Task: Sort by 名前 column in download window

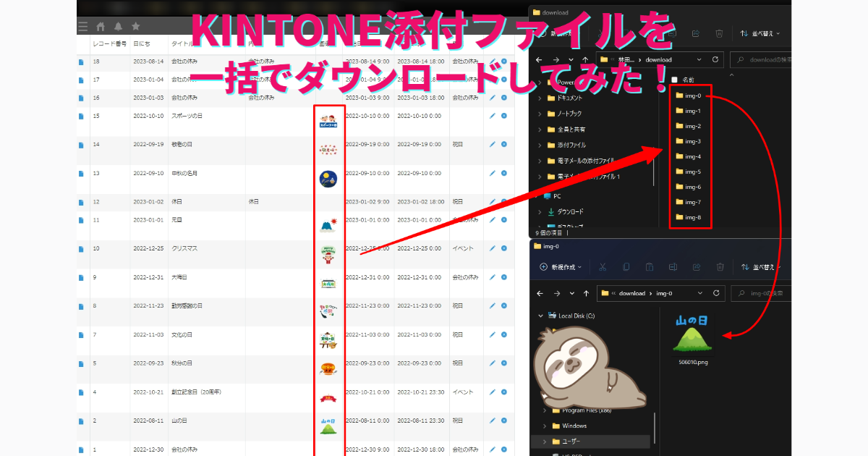Action: tap(689, 80)
